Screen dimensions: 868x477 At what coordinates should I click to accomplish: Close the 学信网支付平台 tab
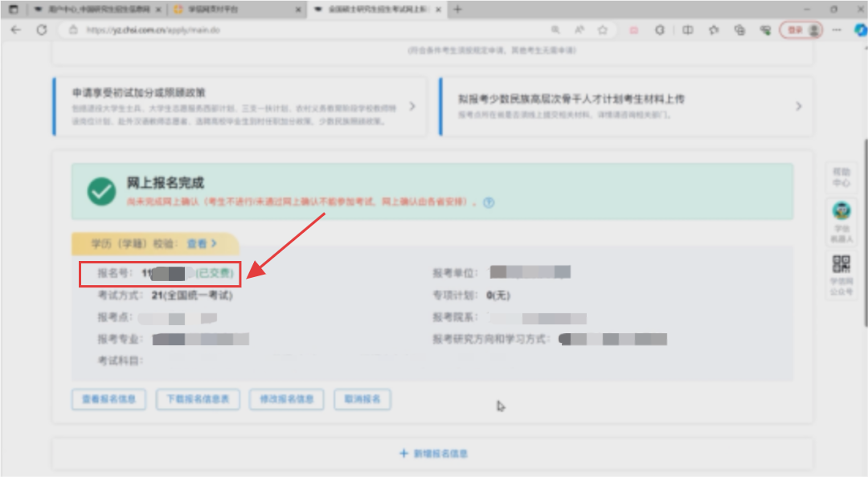[x=298, y=10]
